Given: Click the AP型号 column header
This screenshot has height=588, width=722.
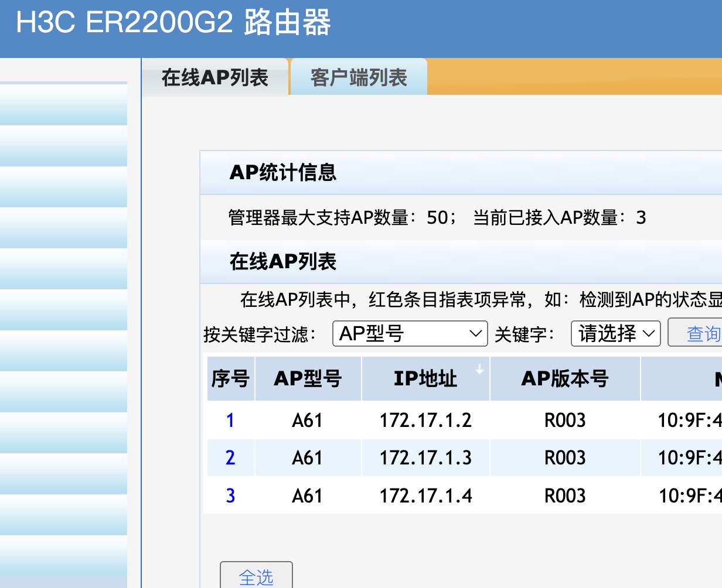Looking at the screenshot, I should pos(308,379).
